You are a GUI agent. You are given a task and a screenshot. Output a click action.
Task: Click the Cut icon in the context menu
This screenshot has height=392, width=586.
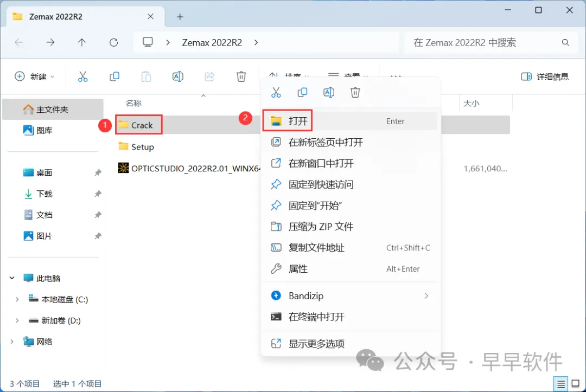click(x=276, y=92)
